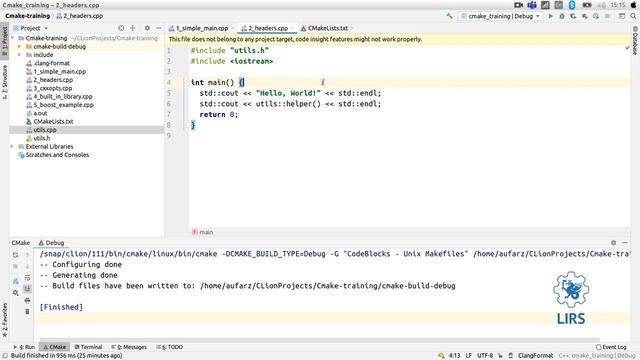Click Reload CMake Project icon

[x=16, y=255]
